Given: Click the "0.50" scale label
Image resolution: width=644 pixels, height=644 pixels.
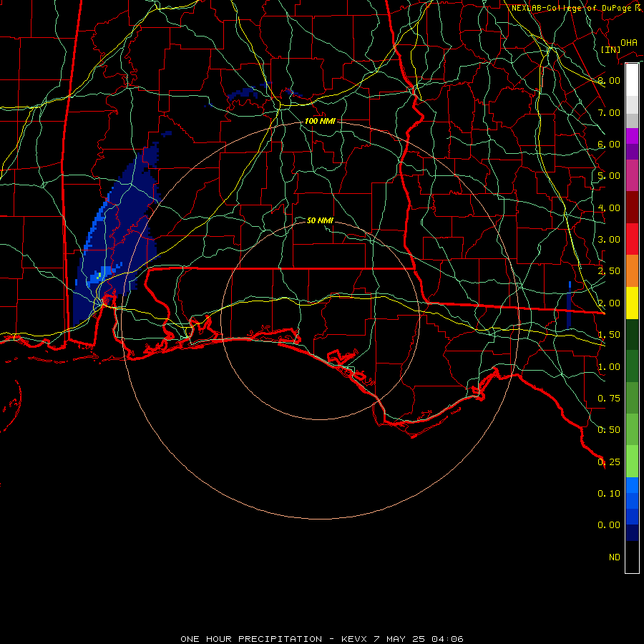Looking at the screenshot, I should (x=609, y=430).
